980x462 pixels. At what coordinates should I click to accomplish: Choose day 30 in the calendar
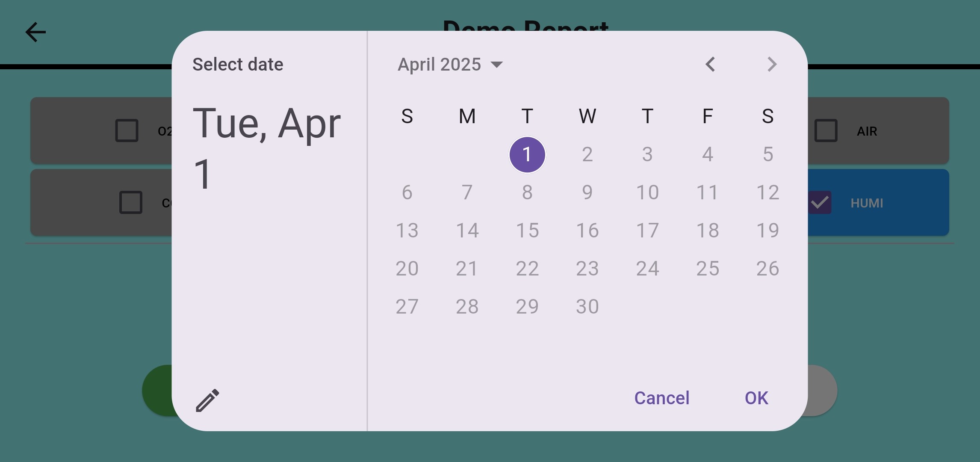587,307
